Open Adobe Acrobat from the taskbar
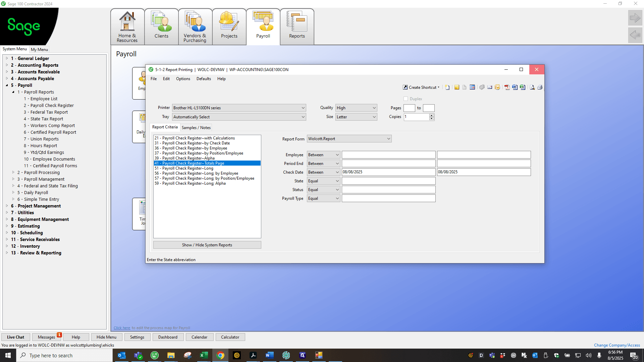The image size is (644, 362). tap(253, 355)
